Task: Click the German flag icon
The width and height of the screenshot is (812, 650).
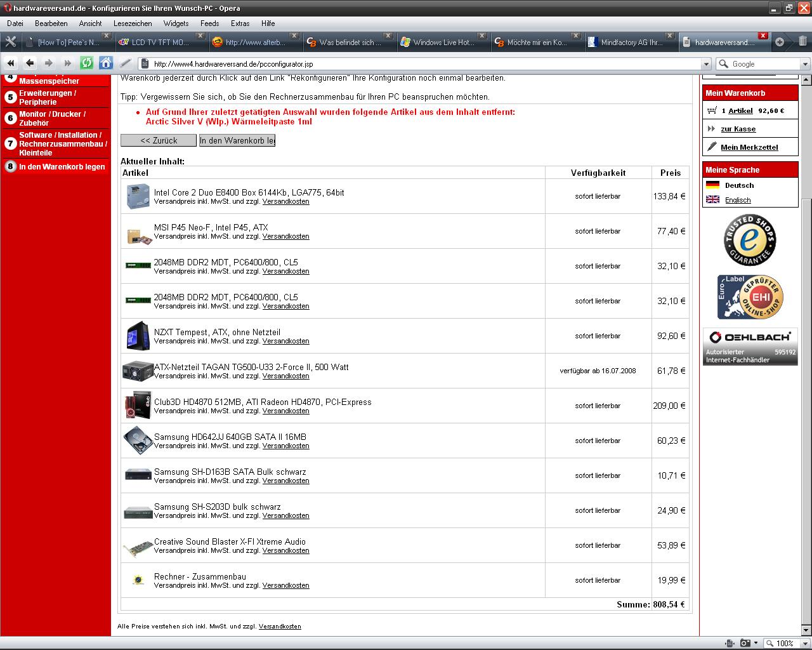Action: [x=713, y=185]
